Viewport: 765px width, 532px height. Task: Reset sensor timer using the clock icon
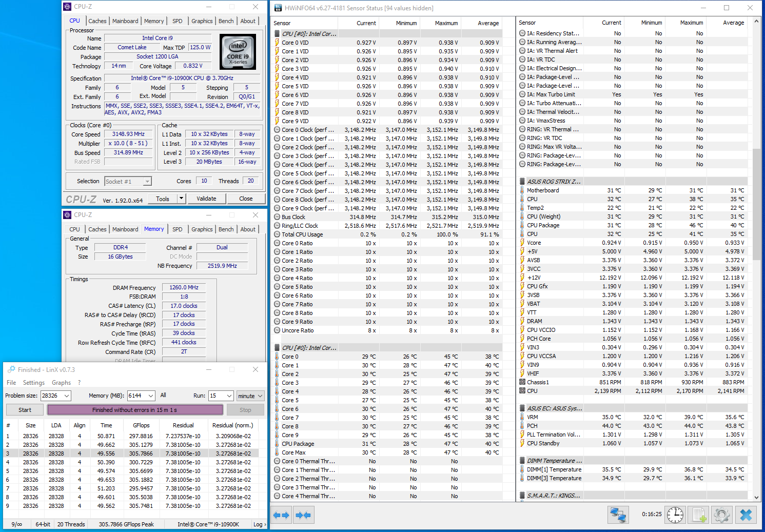coord(675,515)
